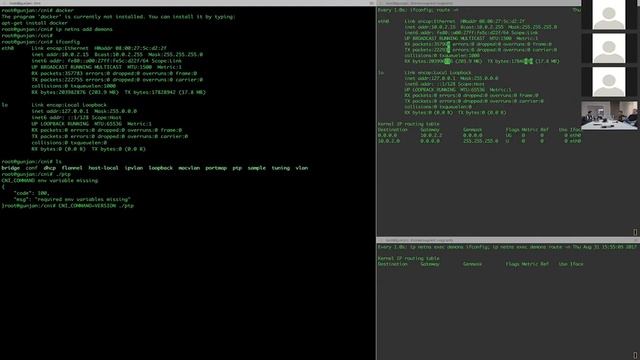Click genmask 255.255.255.0 in routing table
The image size is (640, 360).
pos(480,141)
